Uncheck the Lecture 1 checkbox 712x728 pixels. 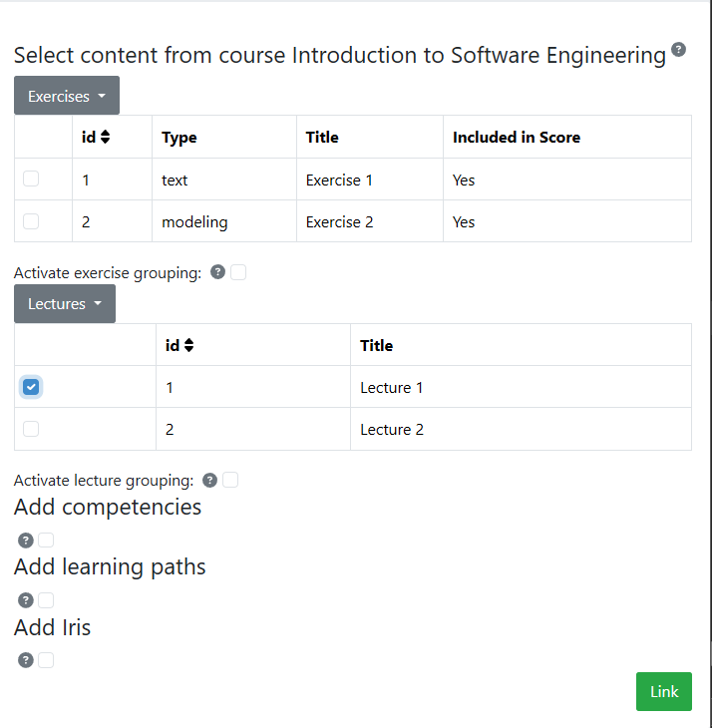point(31,387)
